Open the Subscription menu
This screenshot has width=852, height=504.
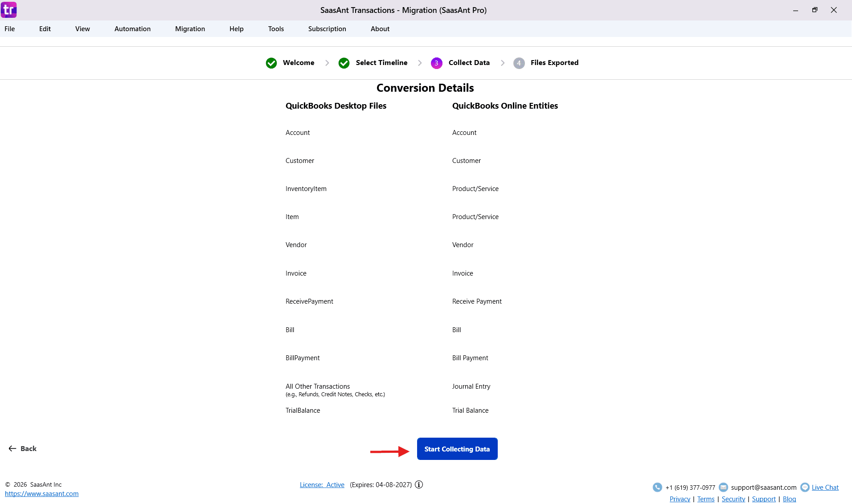click(327, 29)
